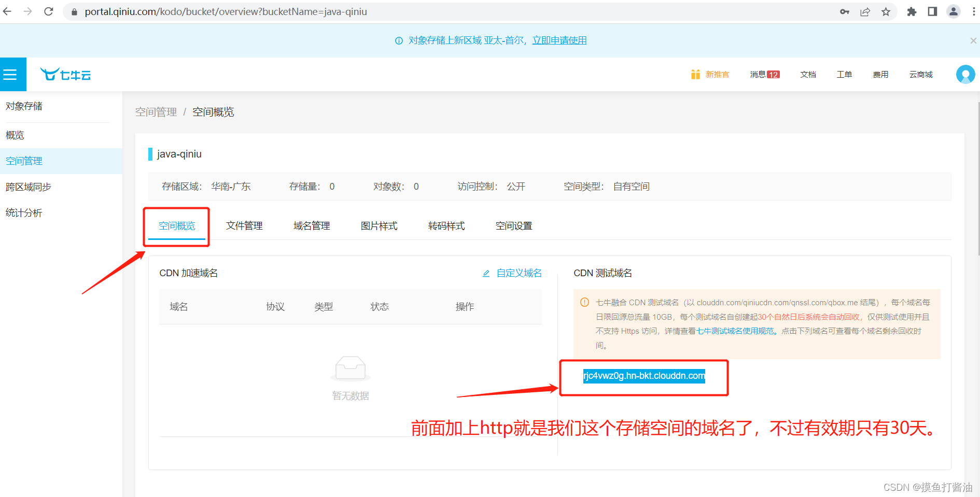Screen dimensions: 980x497
Task: Select 跨区域同步 in left sidebar
Action: [x=61, y=187]
